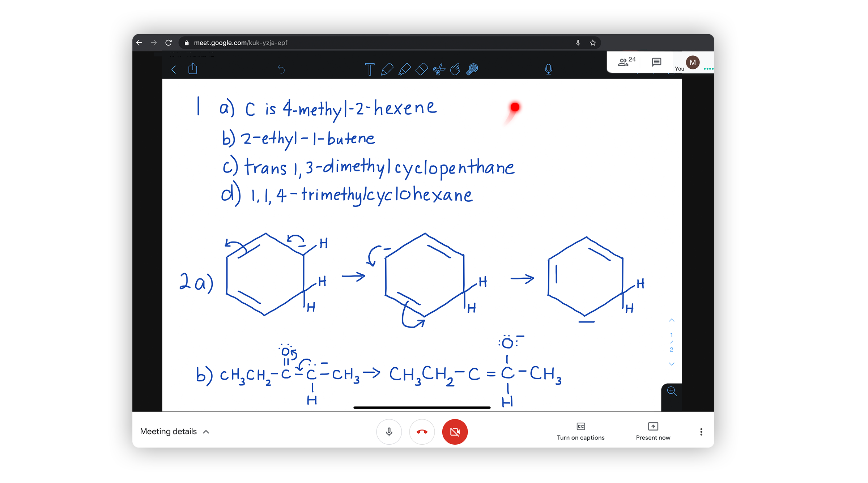Click the Present now button
Image resolution: width=868 pixels, height=483 pixels.
[x=653, y=431]
